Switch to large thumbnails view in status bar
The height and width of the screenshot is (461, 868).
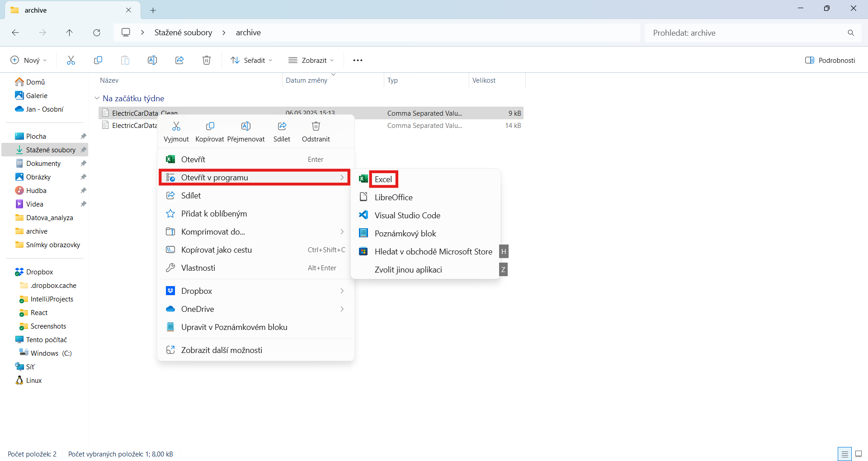(x=859, y=454)
